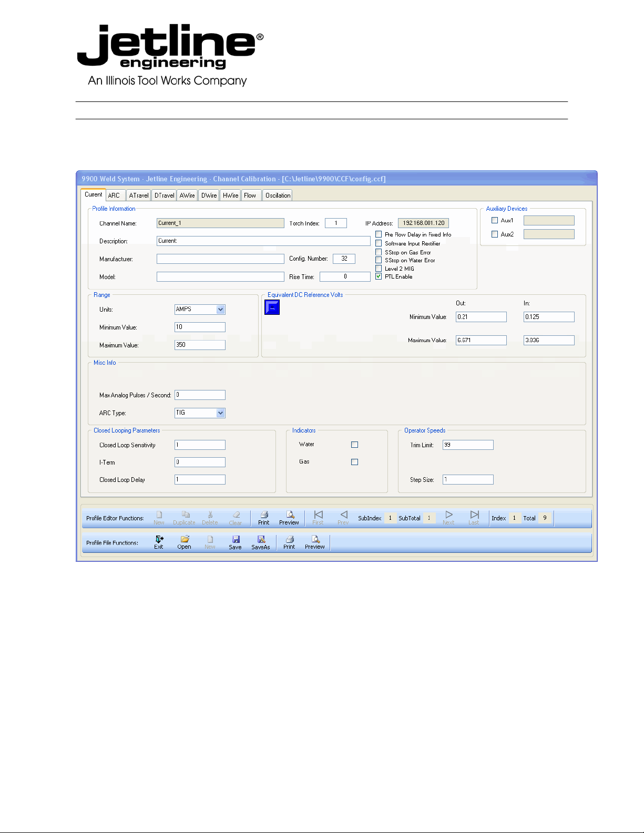Check the Aux1 auxiliary device box
Screen dimensions: 644x833
coord(495,221)
